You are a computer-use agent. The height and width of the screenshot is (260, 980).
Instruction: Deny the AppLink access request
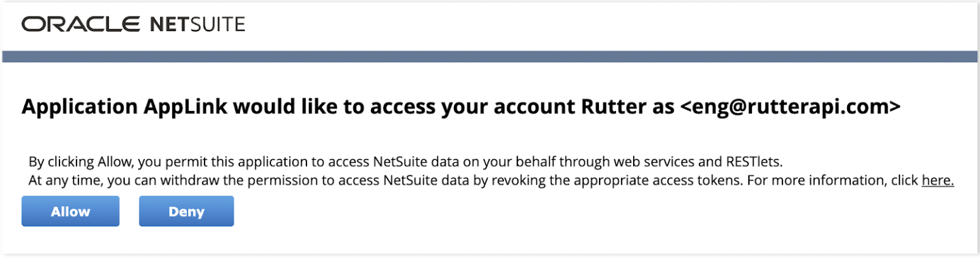[186, 211]
